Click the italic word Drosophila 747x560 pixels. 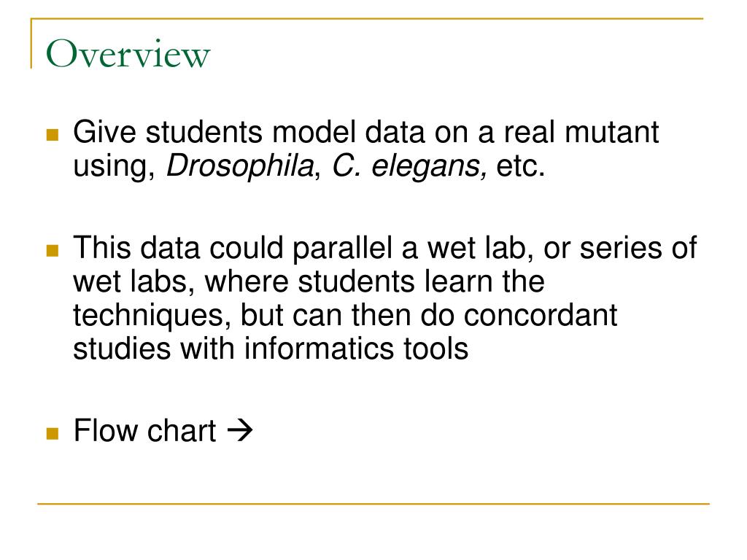pos(239,167)
